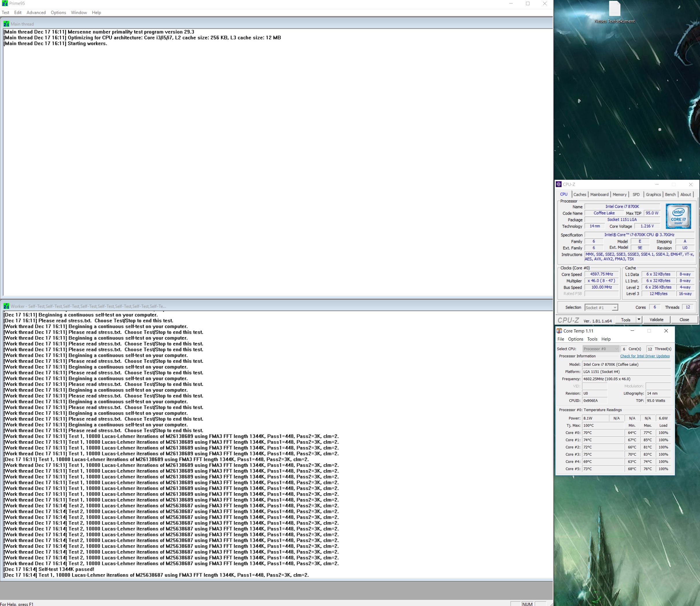Viewport: 700px width, 606px height.
Task: Open the Prime95 Options menu
Action: pos(58,12)
